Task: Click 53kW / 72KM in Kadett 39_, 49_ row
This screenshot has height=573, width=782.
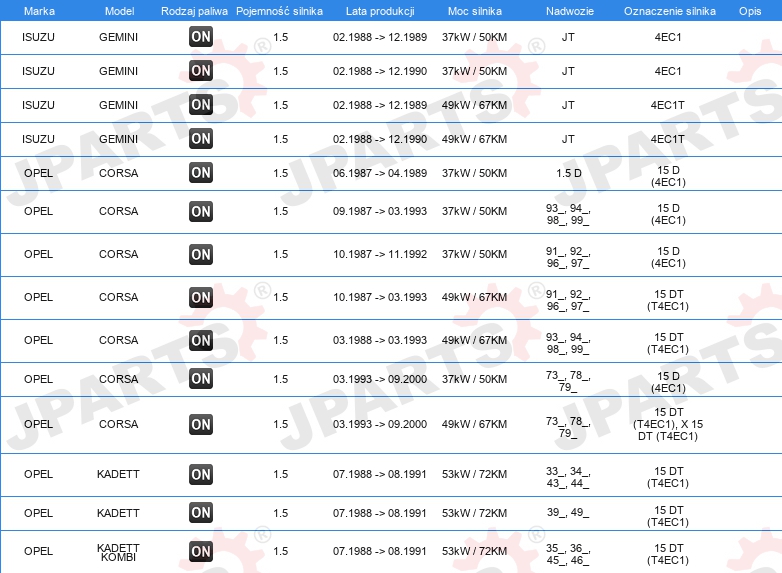Action: click(x=474, y=513)
